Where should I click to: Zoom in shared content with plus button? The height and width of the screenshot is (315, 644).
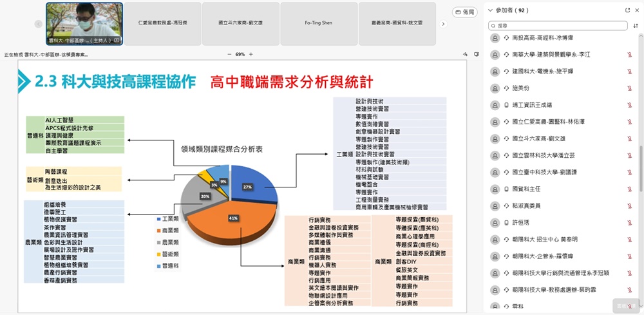pos(251,54)
